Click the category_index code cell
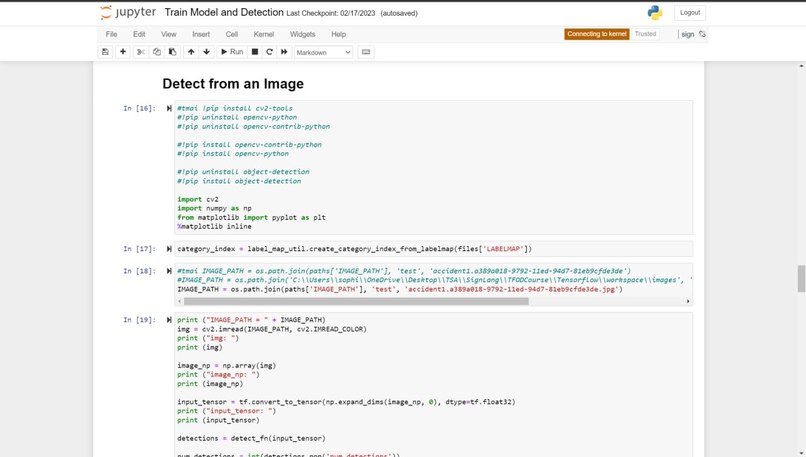 [433, 249]
